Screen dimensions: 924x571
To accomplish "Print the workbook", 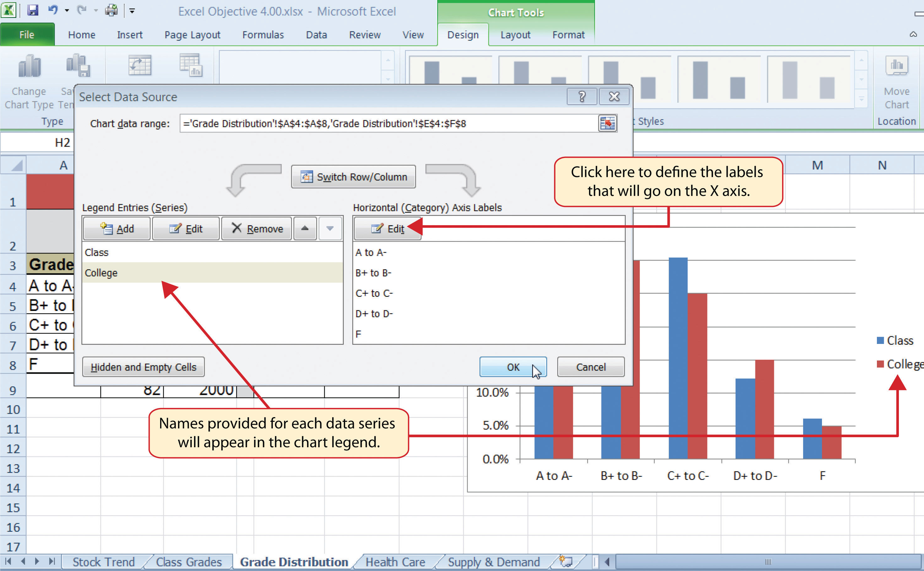I will tap(111, 11).
